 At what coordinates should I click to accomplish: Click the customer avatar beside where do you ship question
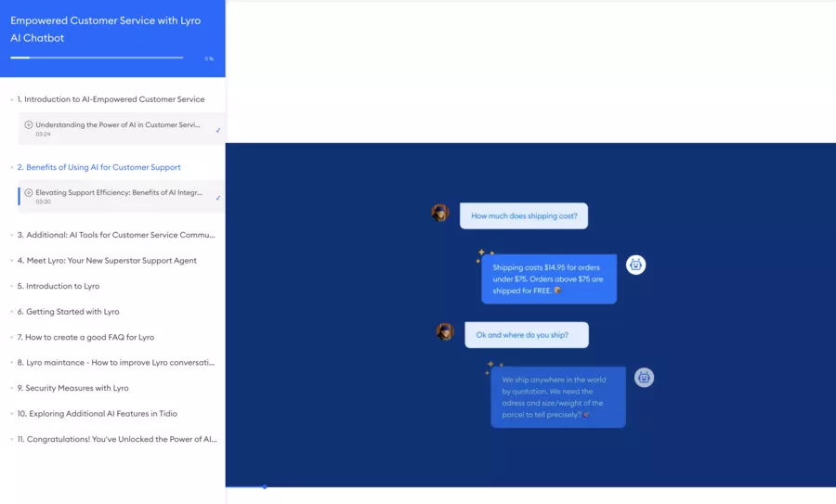coord(445,331)
